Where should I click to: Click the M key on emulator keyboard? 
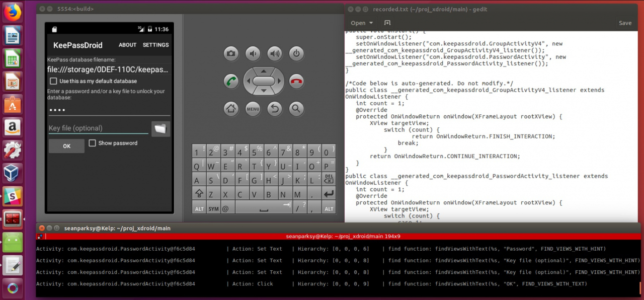tap(300, 193)
